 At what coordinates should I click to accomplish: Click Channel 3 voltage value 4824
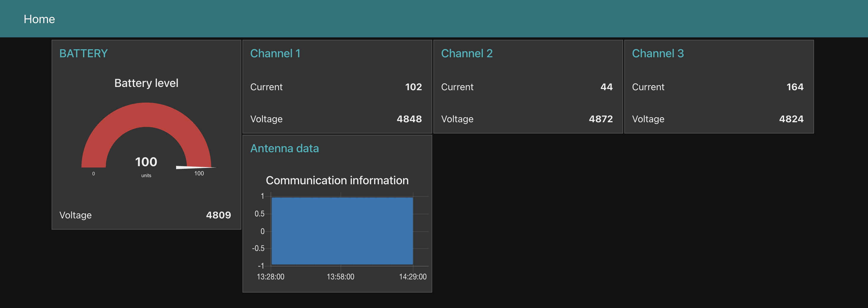pos(791,119)
